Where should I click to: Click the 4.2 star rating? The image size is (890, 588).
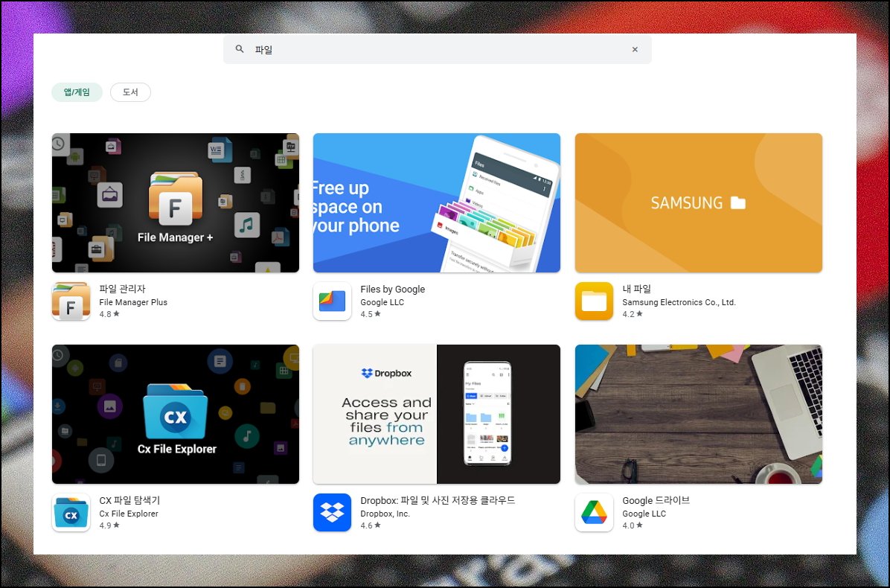633,314
